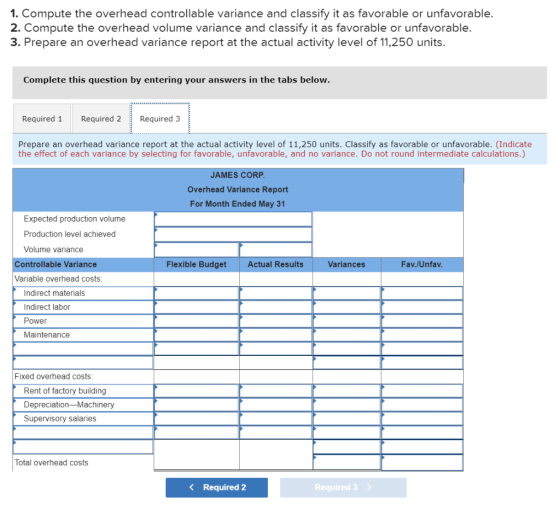
Task: Select the Required 3 tab
Action: [x=160, y=119]
